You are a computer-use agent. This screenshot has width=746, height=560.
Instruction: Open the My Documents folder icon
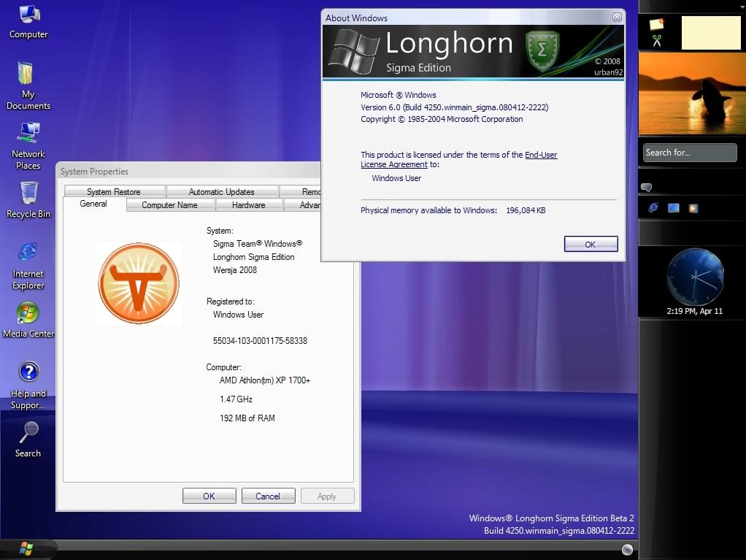(x=28, y=85)
